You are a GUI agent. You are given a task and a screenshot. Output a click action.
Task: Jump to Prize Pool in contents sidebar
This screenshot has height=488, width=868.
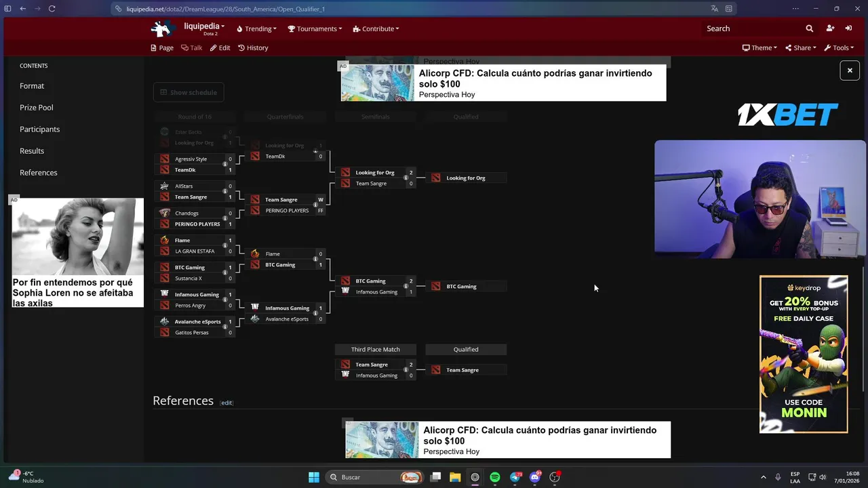[37, 108]
